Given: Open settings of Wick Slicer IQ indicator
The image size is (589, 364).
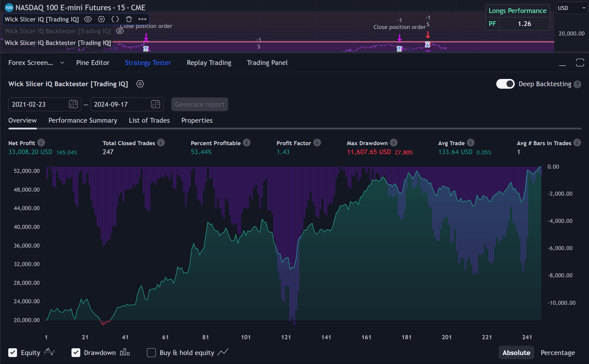Looking at the screenshot, I should pyautogui.click(x=101, y=19).
